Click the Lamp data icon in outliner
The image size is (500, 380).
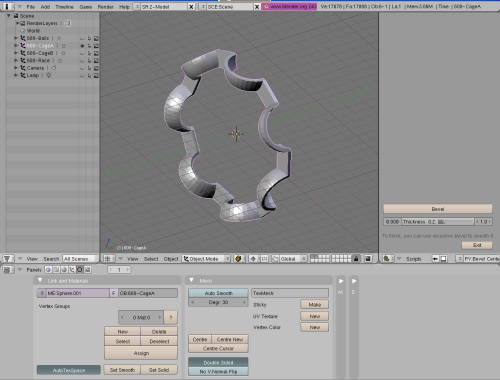(49, 75)
